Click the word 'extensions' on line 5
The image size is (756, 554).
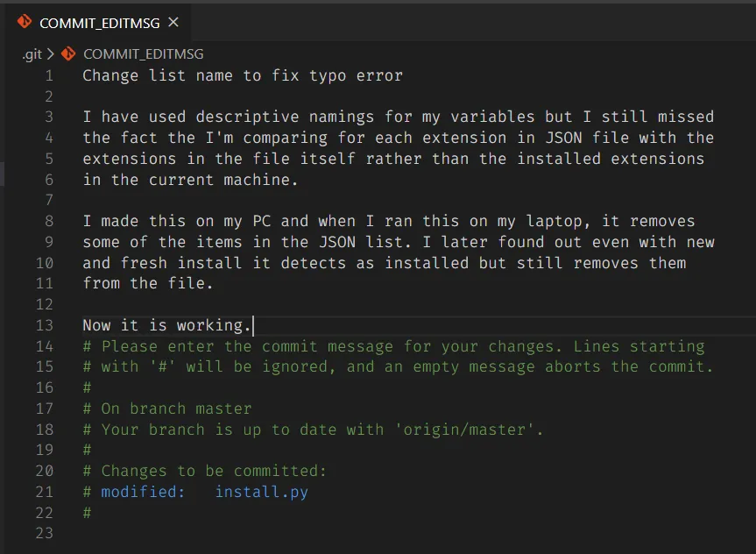pyautogui.click(x=128, y=158)
